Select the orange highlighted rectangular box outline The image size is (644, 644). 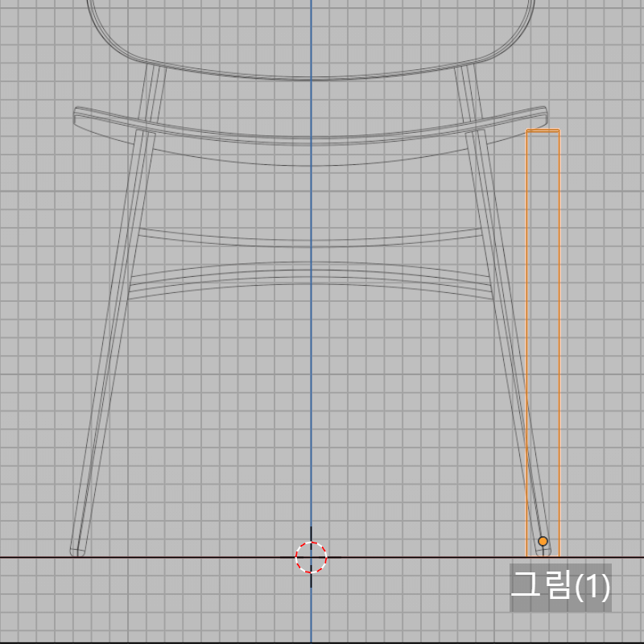[543, 343]
